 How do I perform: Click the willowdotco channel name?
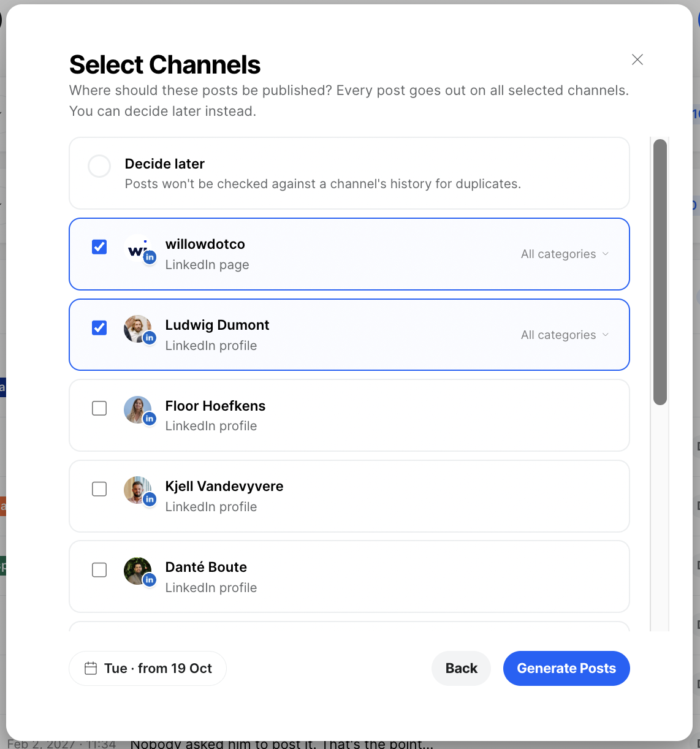[x=205, y=244]
